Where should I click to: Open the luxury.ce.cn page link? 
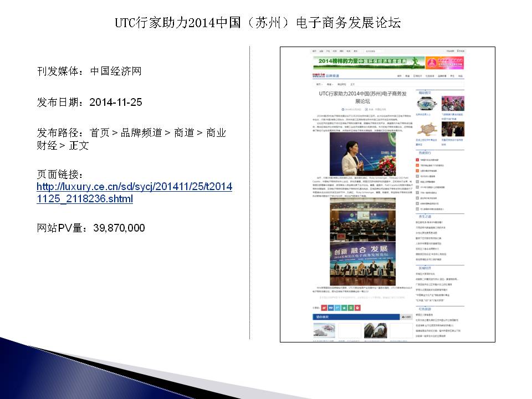tap(134, 192)
